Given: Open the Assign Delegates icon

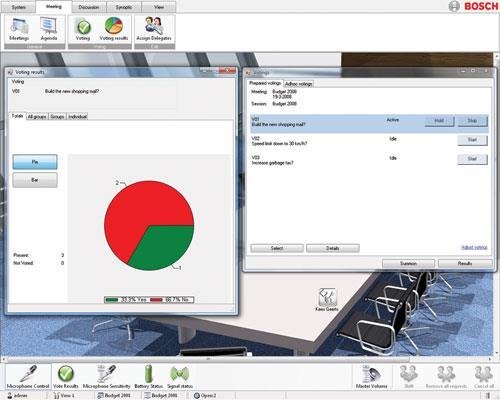Looking at the screenshot, I should click(154, 29).
